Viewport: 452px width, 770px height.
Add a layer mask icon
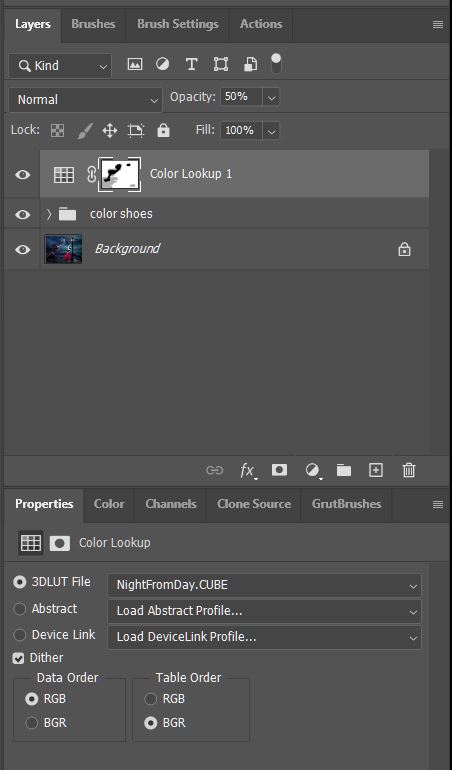[x=280, y=470]
